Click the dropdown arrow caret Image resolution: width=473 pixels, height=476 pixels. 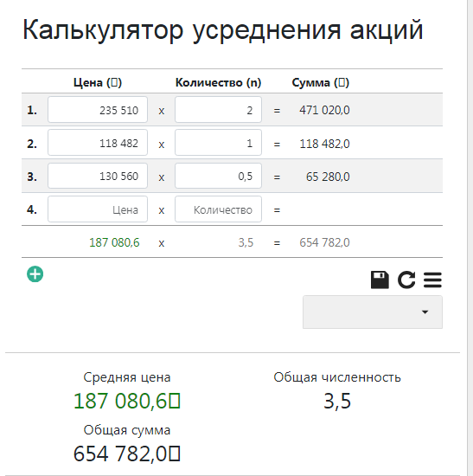[425, 312]
